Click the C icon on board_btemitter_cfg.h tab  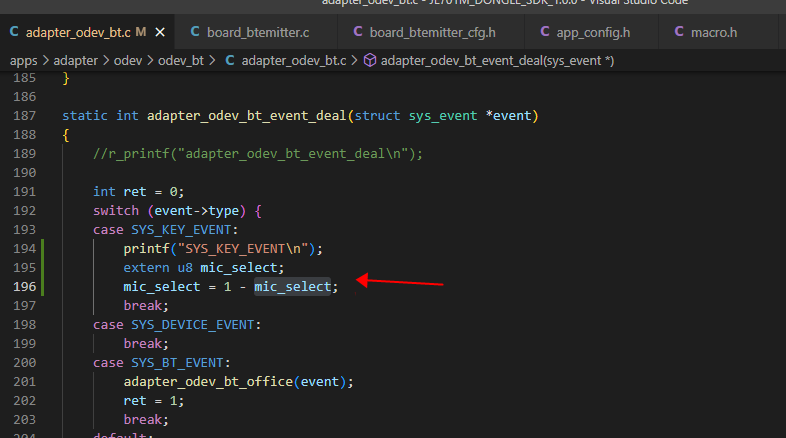click(x=358, y=32)
